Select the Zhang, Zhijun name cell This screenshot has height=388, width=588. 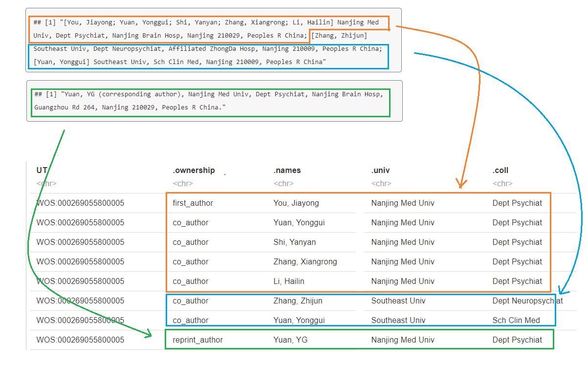tap(298, 301)
